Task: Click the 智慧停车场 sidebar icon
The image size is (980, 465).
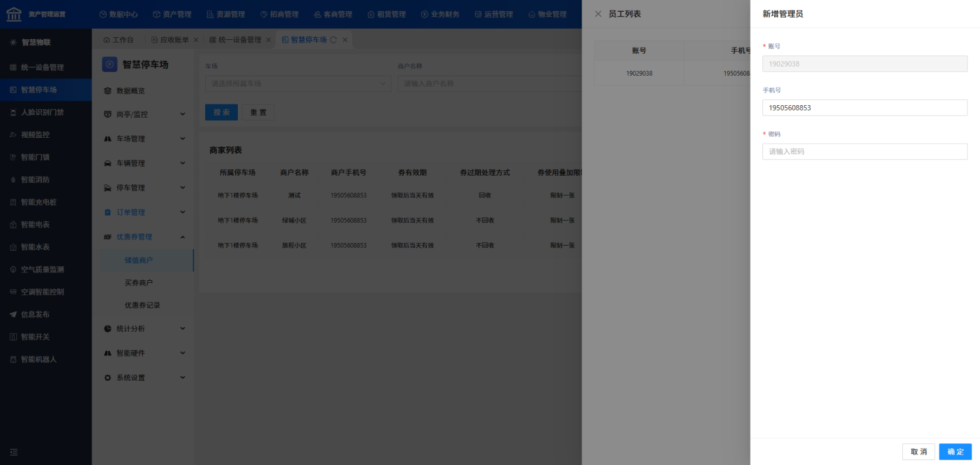Action: 13,90
